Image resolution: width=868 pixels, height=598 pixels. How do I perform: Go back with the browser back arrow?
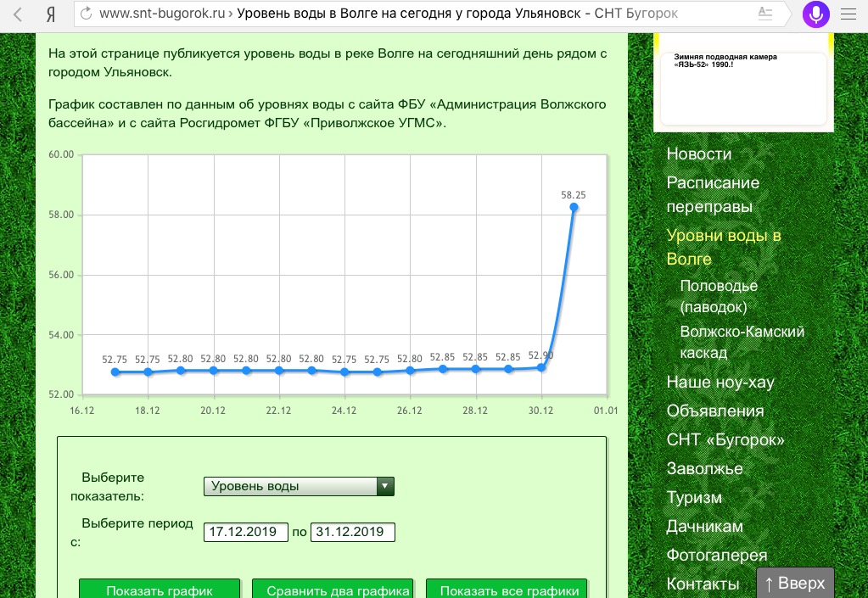coord(18,14)
